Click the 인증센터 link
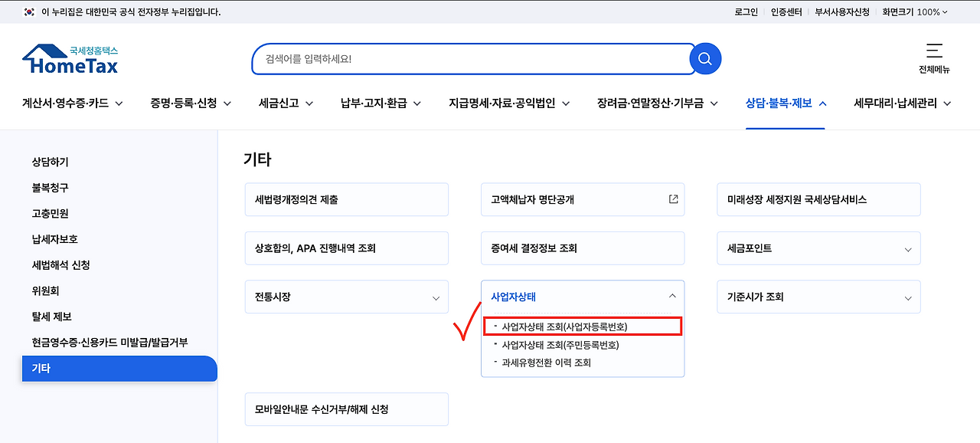The height and width of the screenshot is (443, 980). (x=788, y=12)
